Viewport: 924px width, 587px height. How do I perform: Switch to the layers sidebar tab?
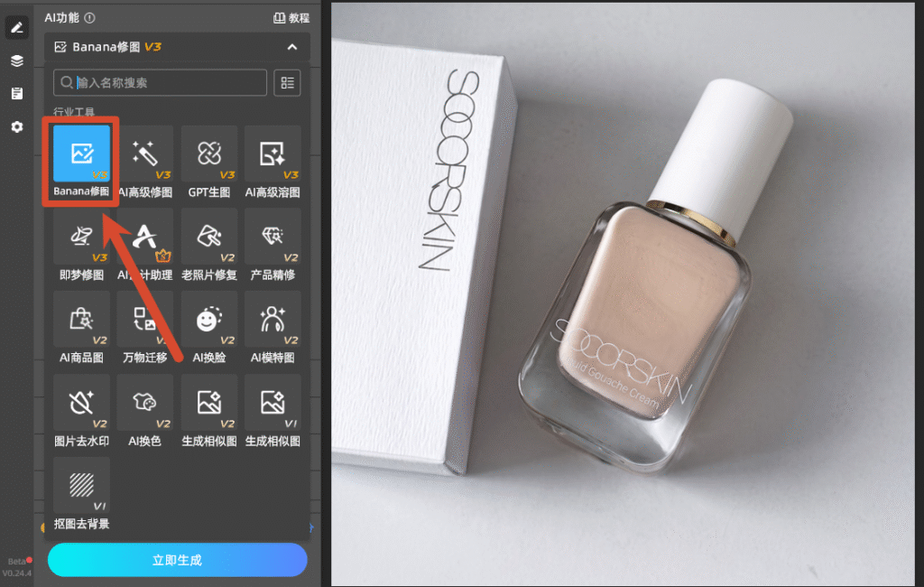17,61
